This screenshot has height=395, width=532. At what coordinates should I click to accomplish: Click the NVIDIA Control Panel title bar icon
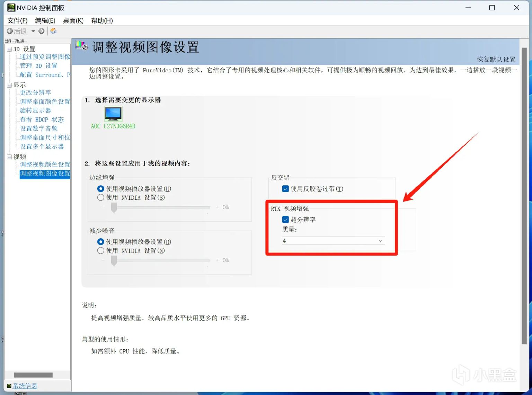(x=11, y=8)
